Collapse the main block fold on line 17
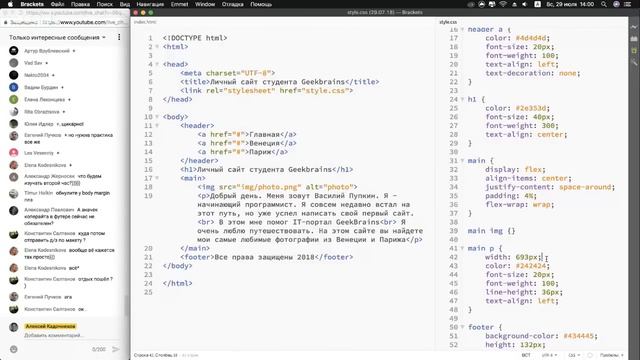 tap(157, 178)
